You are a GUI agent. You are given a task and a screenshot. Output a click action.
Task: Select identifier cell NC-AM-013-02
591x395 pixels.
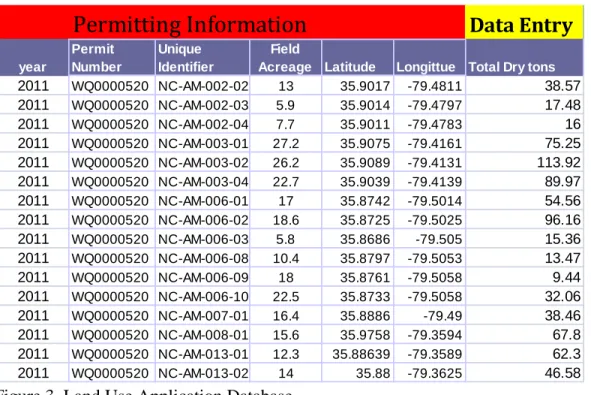pos(202,373)
